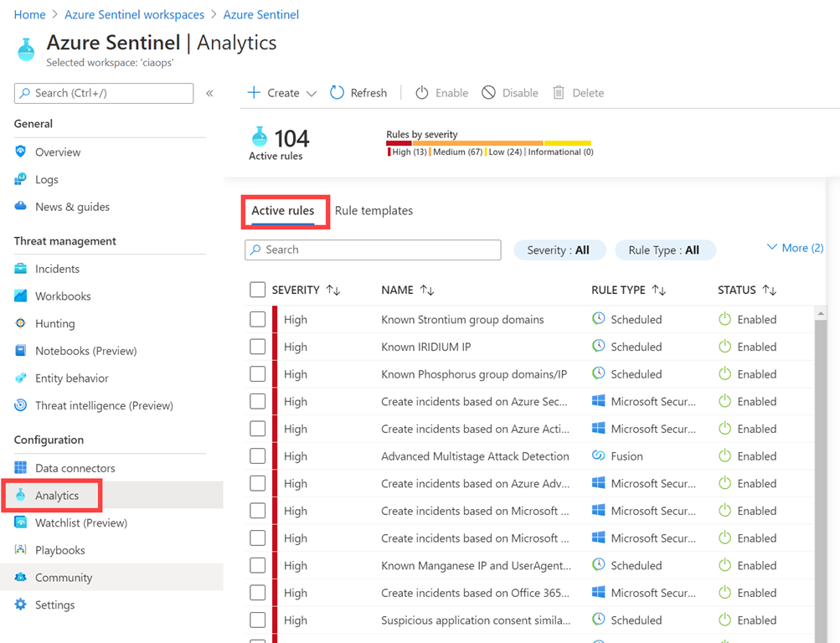Click the Workbooks chart icon
Image resolution: width=840 pixels, height=643 pixels.
pyautogui.click(x=21, y=296)
